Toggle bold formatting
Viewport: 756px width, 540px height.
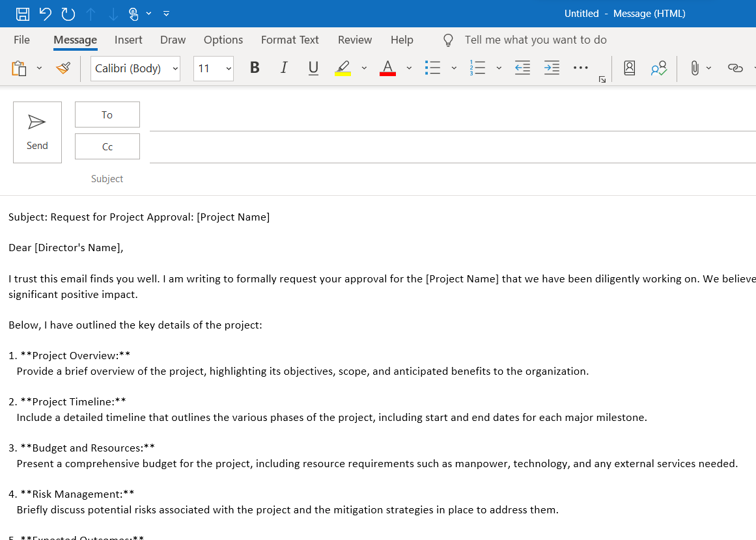click(x=255, y=68)
